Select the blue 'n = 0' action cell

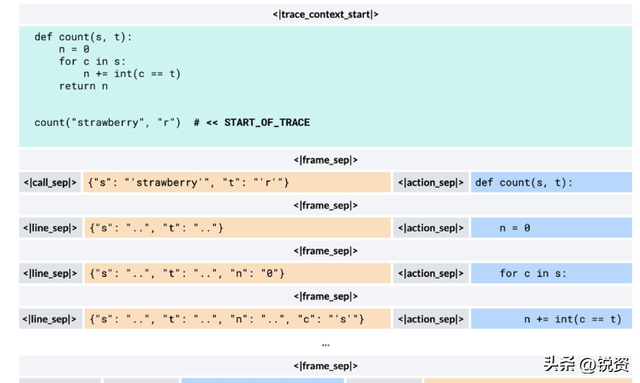[551, 228]
